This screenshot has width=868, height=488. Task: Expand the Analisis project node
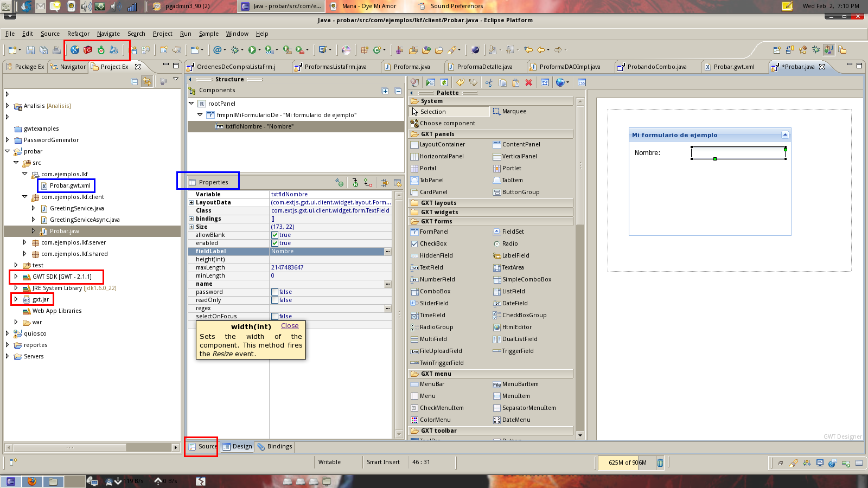(x=7, y=106)
